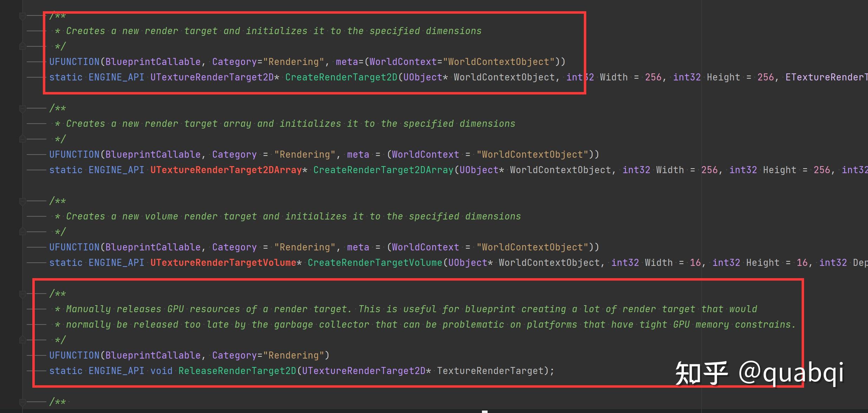Image resolution: width=868 pixels, height=413 pixels.
Task: Click the CreateRenderTargetVolume function name
Action: [x=374, y=263]
